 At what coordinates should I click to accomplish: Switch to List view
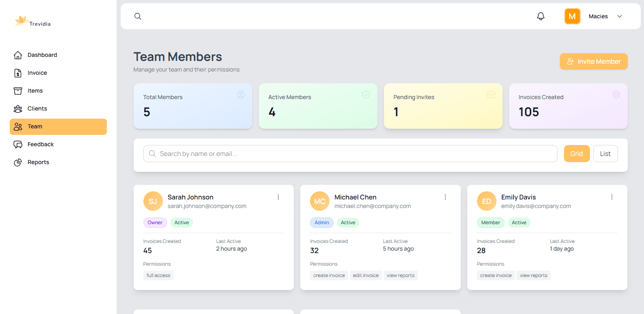[x=605, y=154]
